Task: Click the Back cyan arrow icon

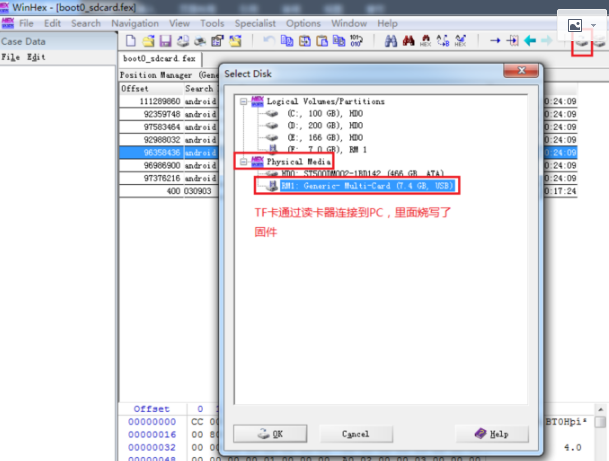Action: [530, 40]
